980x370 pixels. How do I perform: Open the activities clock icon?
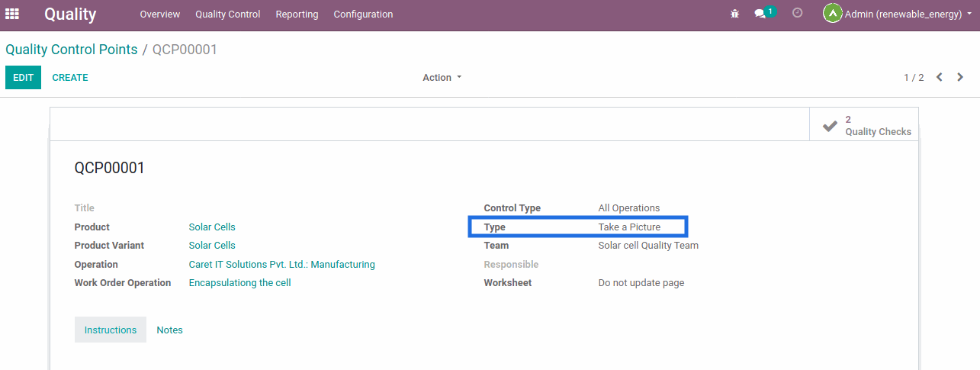[798, 13]
